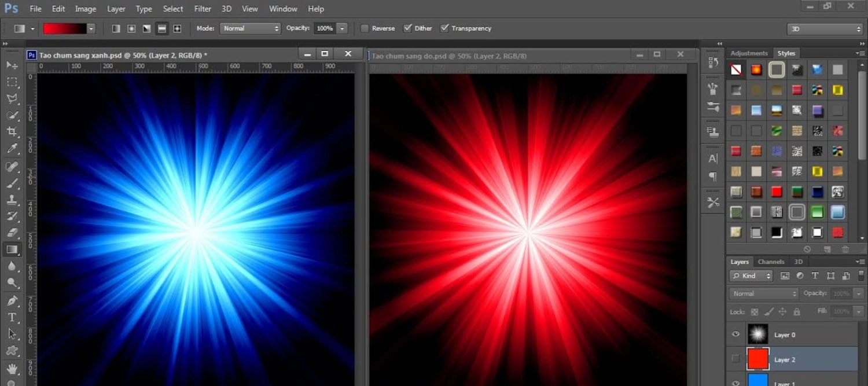Select Layer 0 starburst thumbnail
The image size is (868, 386).
click(x=757, y=334)
